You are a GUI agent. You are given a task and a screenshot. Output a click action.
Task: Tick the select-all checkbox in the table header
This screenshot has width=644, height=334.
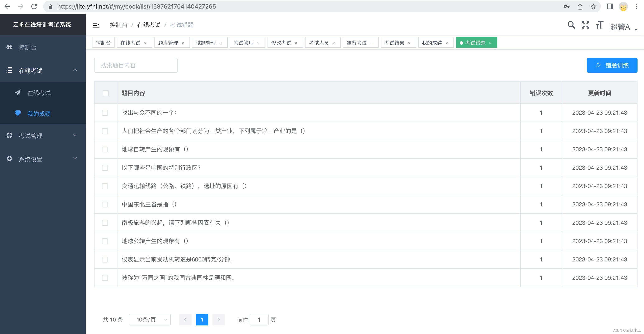click(106, 93)
